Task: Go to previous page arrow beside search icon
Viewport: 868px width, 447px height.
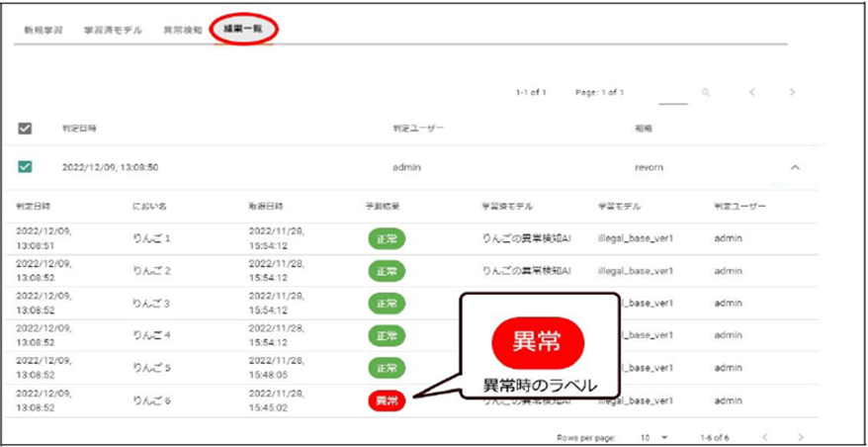Action: (752, 93)
